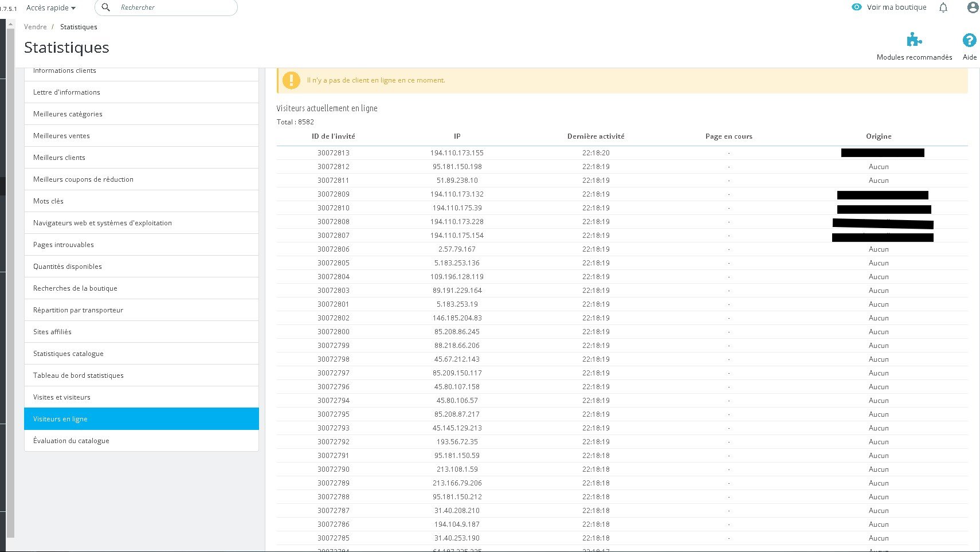
Task: Select Lettre d'informations menu entry
Action: [142, 92]
